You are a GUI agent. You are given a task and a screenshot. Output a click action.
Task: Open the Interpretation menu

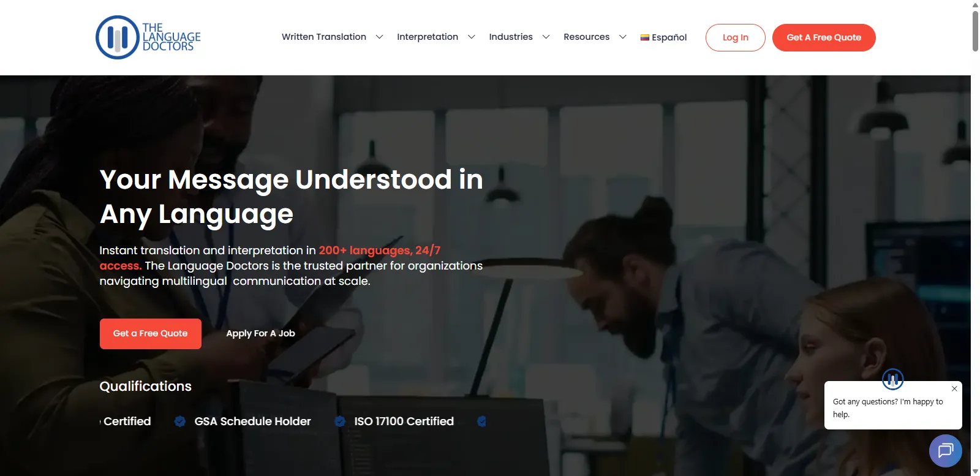tap(428, 37)
